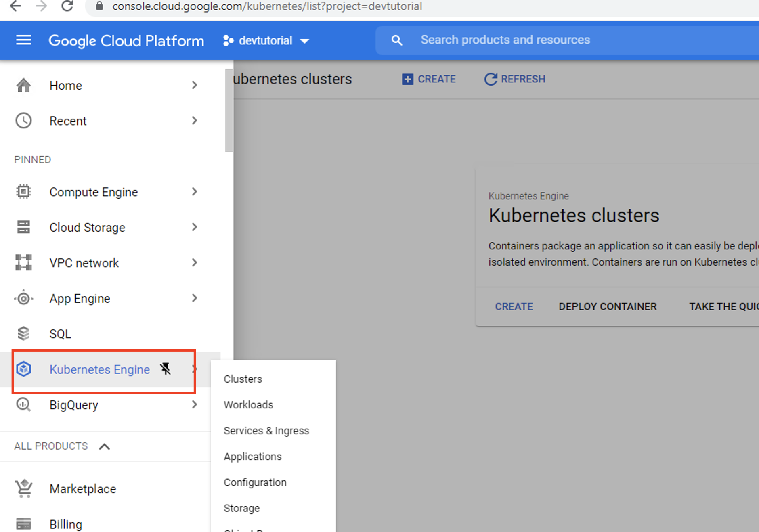759x532 pixels.
Task: Open BigQuery in the sidebar
Action: point(73,405)
